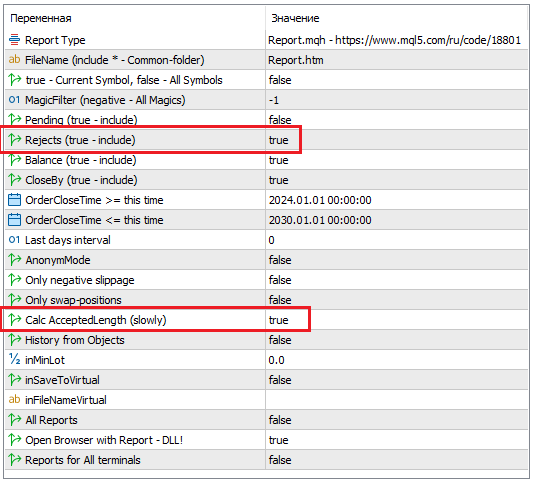Select the Open Browser with Report row
Viewport: 535px width, 483px height.
[x=266, y=440]
